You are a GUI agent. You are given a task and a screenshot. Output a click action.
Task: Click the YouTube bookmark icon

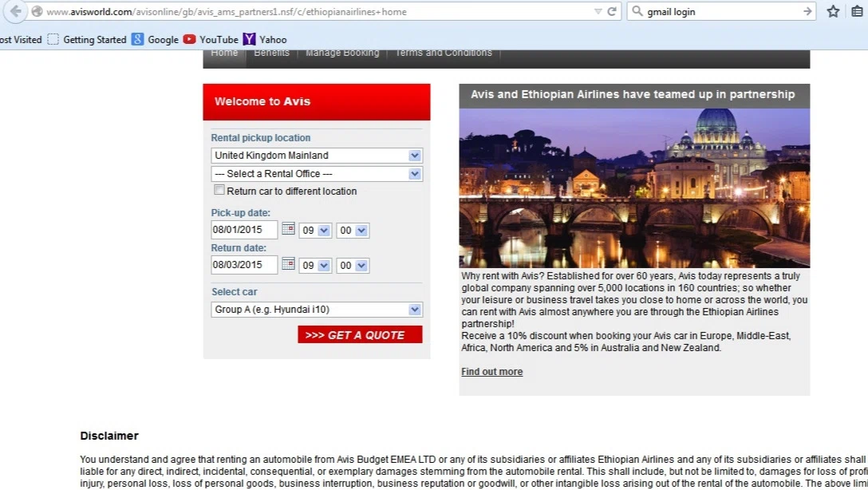pyautogui.click(x=189, y=39)
